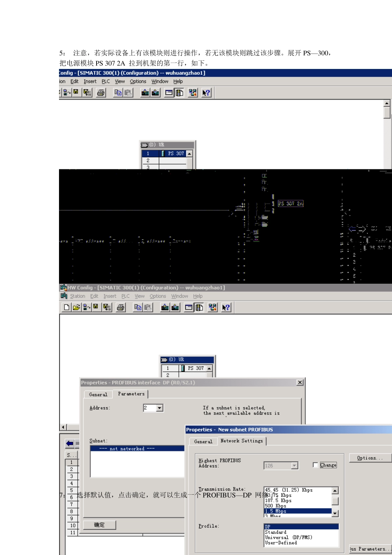Image resolution: width=392 pixels, height=555 pixels.
Task: Select User-Defined profile
Action: tap(301, 543)
